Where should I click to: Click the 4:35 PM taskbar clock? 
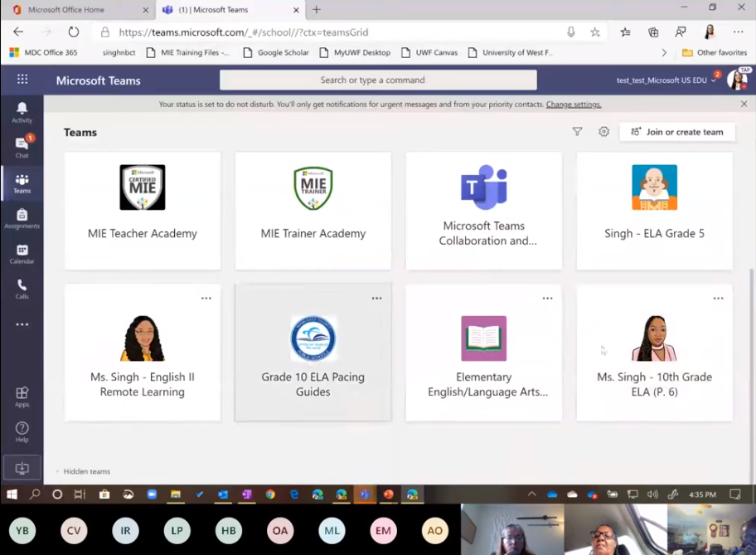(x=702, y=494)
